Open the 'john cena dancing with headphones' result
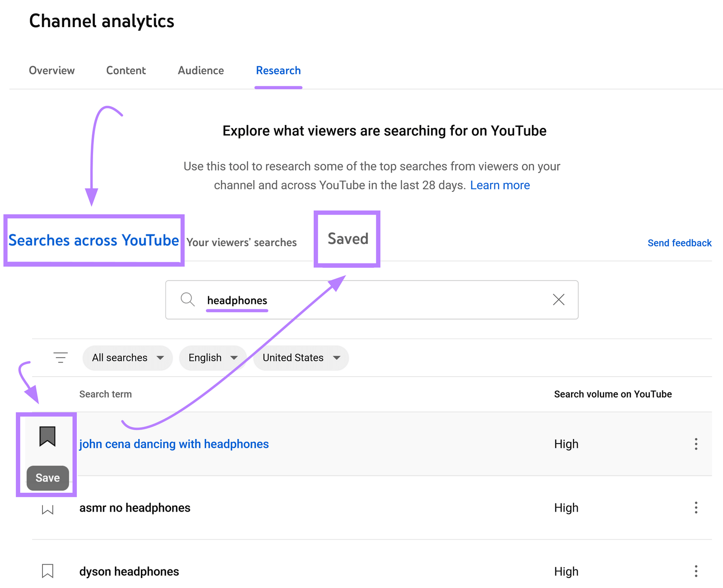The width and height of the screenshot is (723, 588). pyautogui.click(x=174, y=444)
